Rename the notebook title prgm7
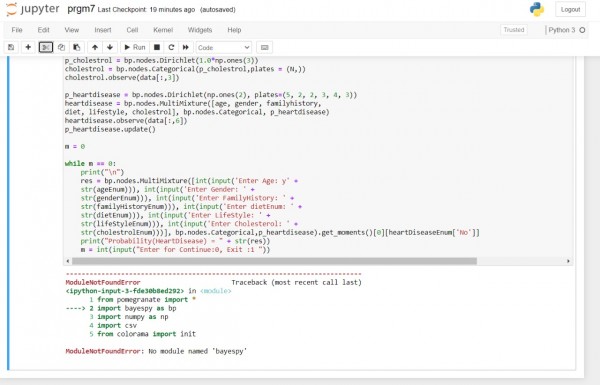The height and width of the screenshot is (385, 600). pyautogui.click(x=81, y=9)
